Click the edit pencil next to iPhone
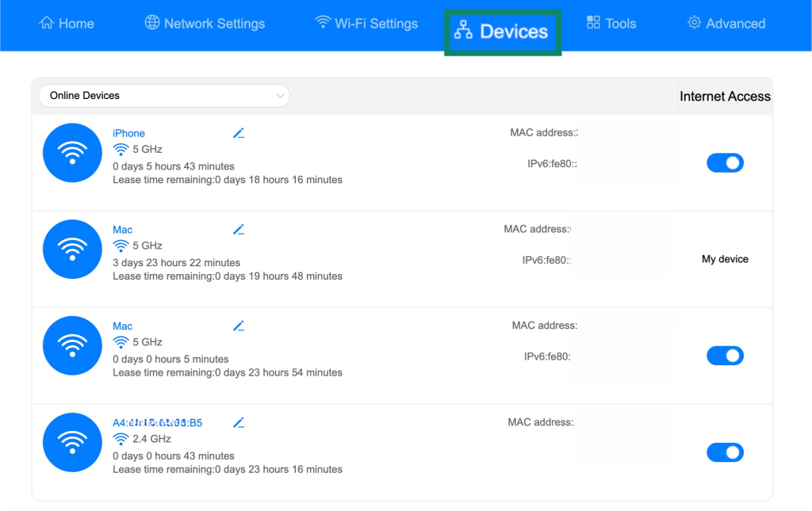 (238, 133)
